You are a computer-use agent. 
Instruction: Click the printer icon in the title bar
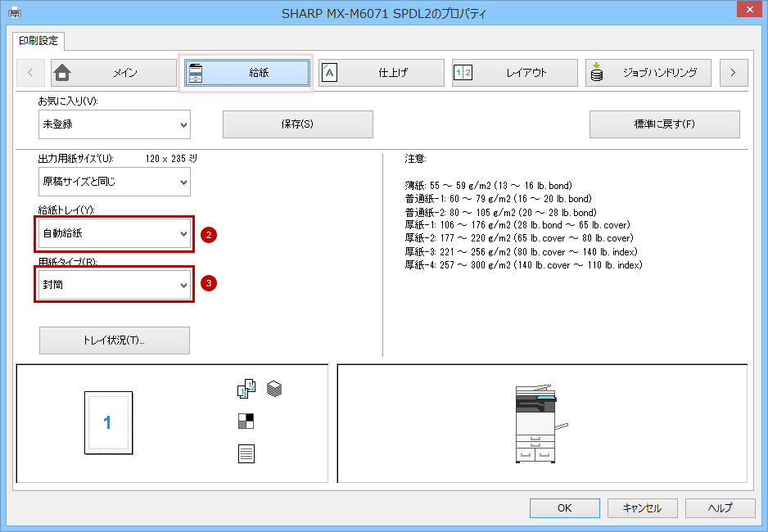15,12
